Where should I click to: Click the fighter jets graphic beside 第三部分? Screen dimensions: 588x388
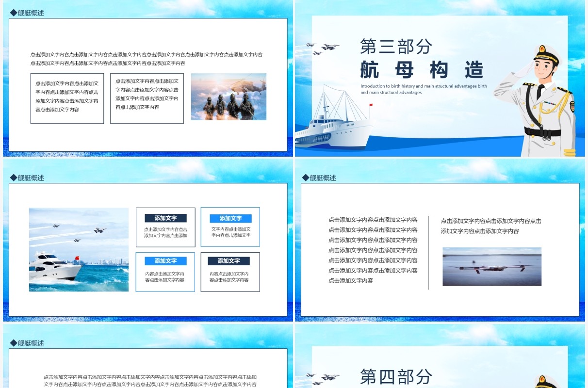click(x=323, y=48)
